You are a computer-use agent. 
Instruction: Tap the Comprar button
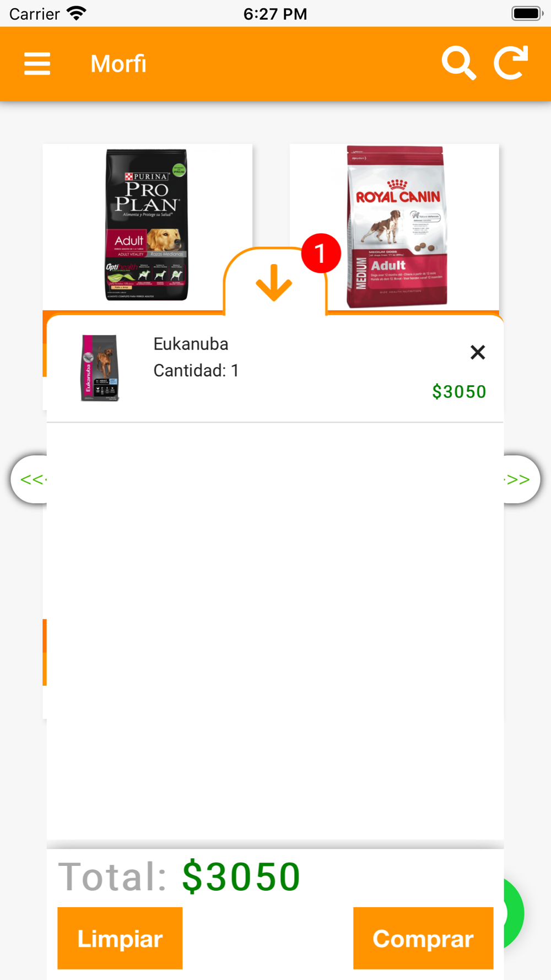pos(423,938)
